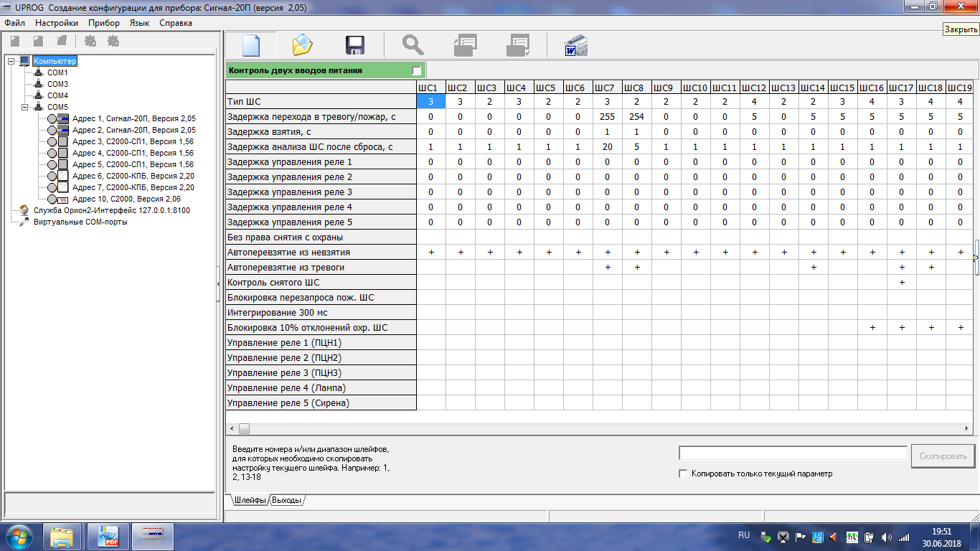Open the PDF viewer in the taskbar
This screenshot has width=980, height=551.
click(x=108, y=536)
